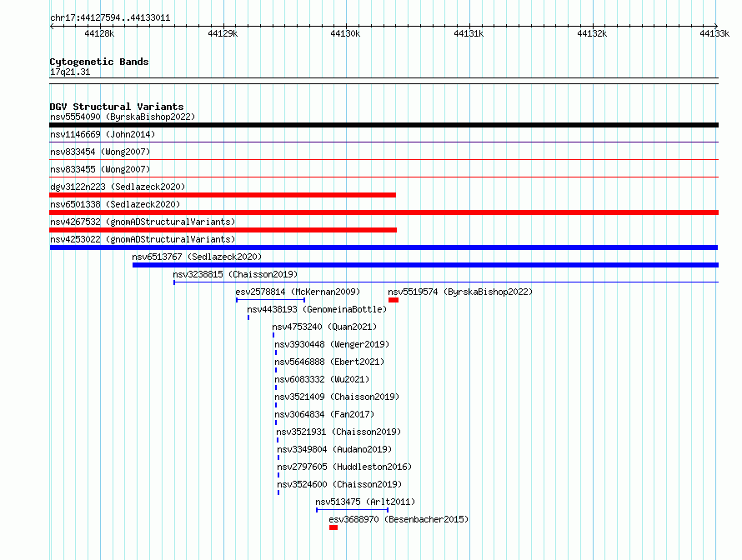The height and width of the screenshot is (560, 742).
Task: Click the red nsv4267532 variant bar
Action: click(x=223, y=230)
